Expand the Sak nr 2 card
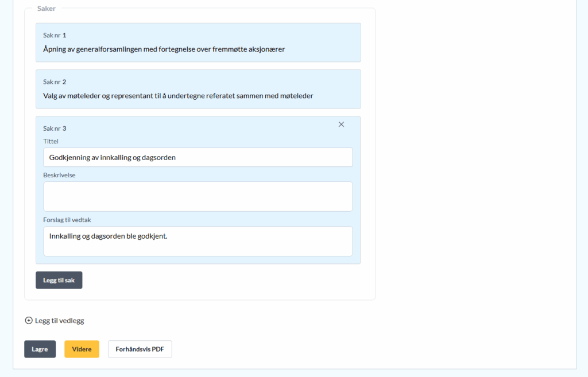This screenshot has height=377, width=588. pyautogui.click(x=198, y=89)
